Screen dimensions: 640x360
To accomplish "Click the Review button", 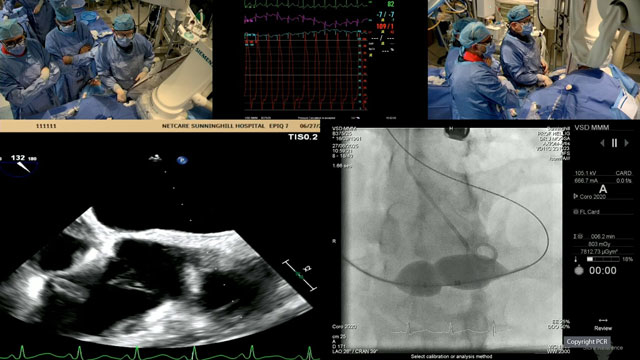I will coord(603,328).
